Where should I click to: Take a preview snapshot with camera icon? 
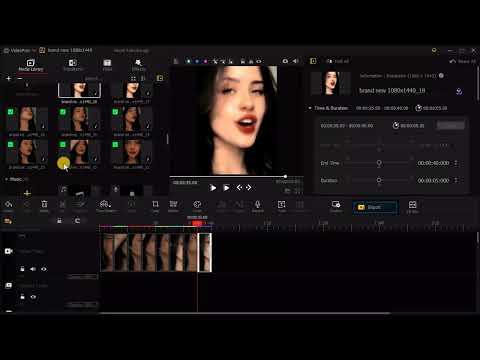coord(285,61)
